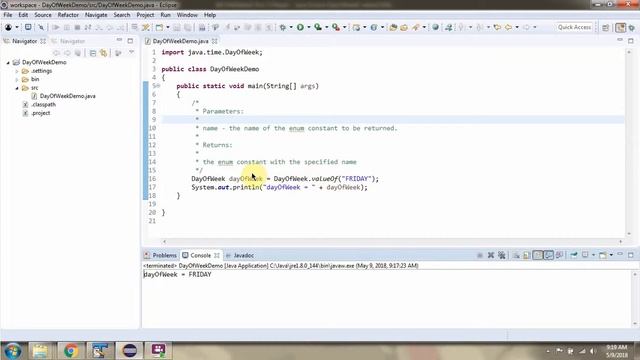Select the .project file in Navigator

[x=40, y=113]
